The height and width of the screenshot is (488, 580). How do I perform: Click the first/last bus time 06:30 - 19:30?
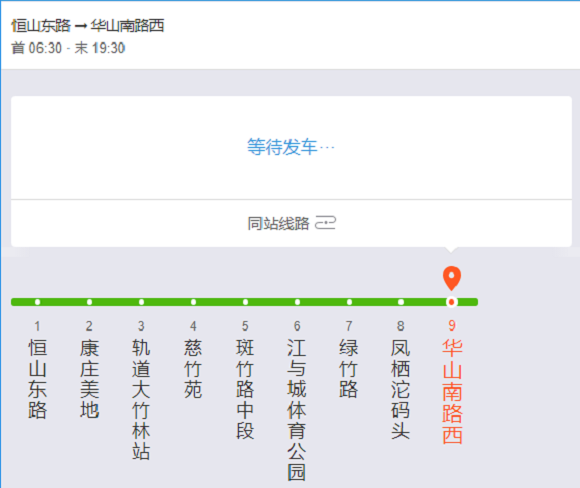[x=68, y=48]
